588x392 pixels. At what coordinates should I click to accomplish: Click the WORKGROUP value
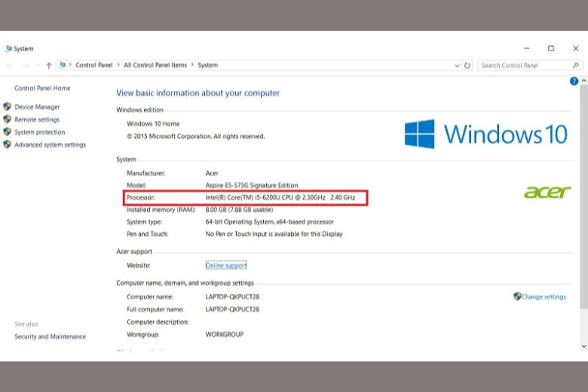pyautogui.click(x=224, y=334)
